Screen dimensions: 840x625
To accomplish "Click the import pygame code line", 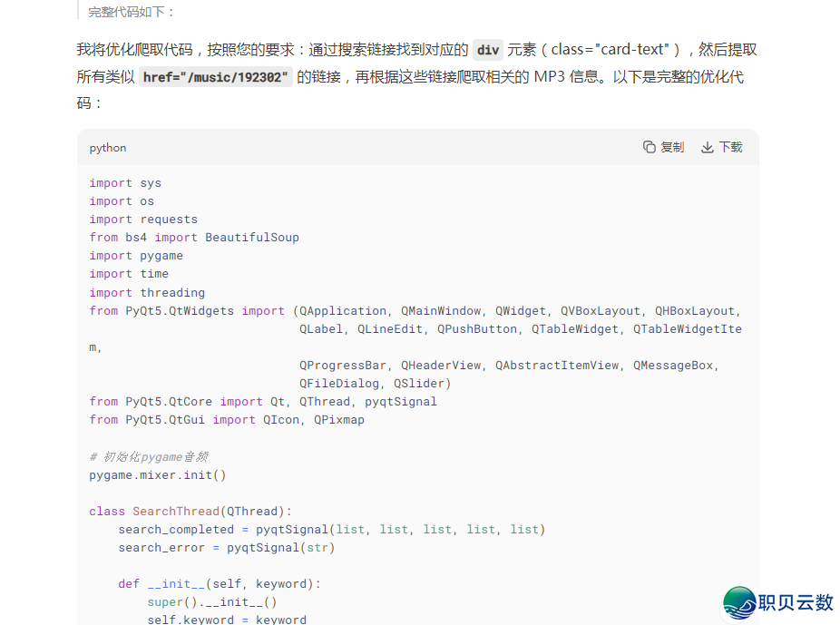I will [x=136, y=256].
